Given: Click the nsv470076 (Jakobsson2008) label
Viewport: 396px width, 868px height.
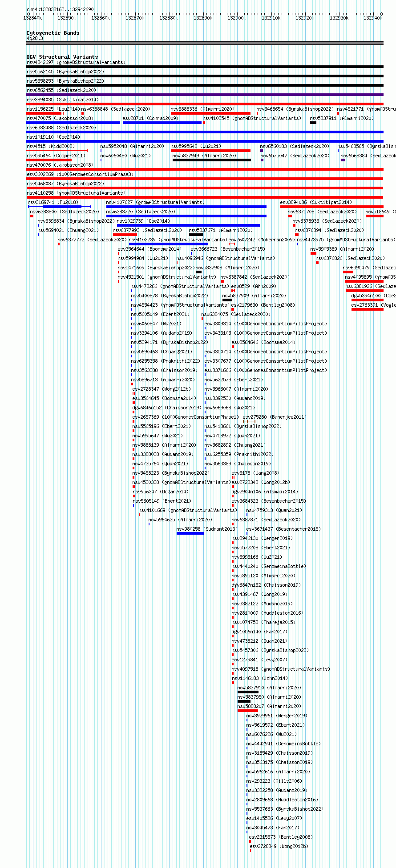Looking at the screenshot, I should 60,165.
